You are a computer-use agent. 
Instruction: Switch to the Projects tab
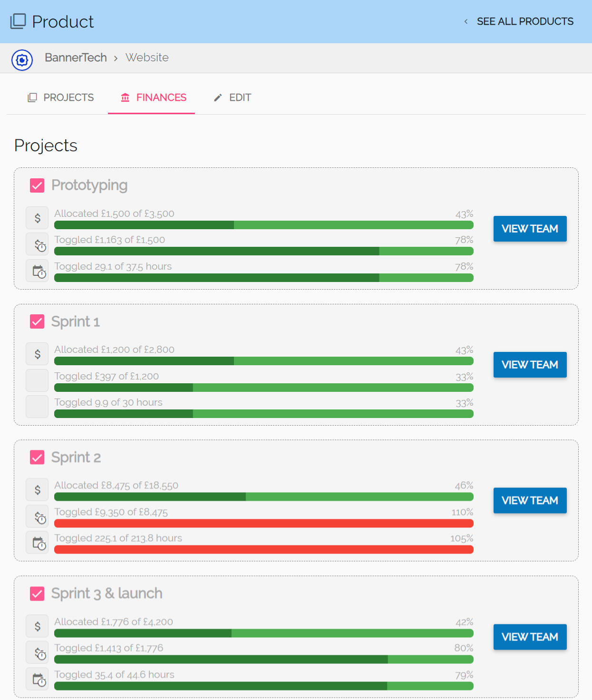tap(61, 97)
